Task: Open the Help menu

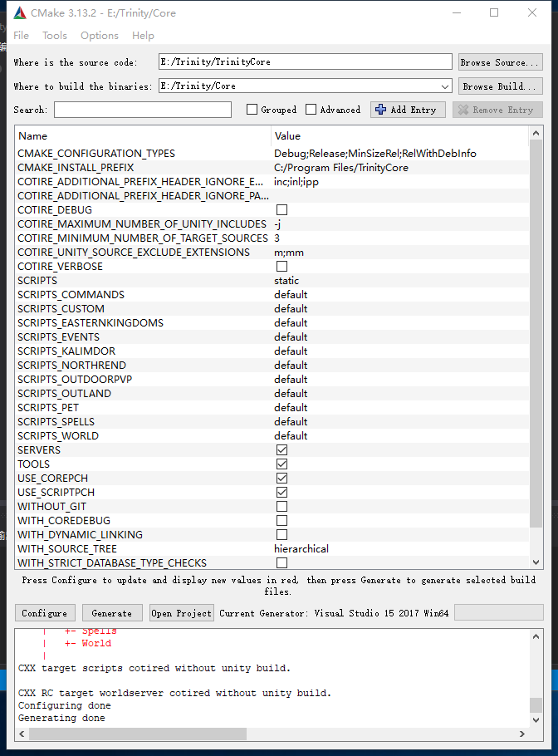Action: click(143, 36)
